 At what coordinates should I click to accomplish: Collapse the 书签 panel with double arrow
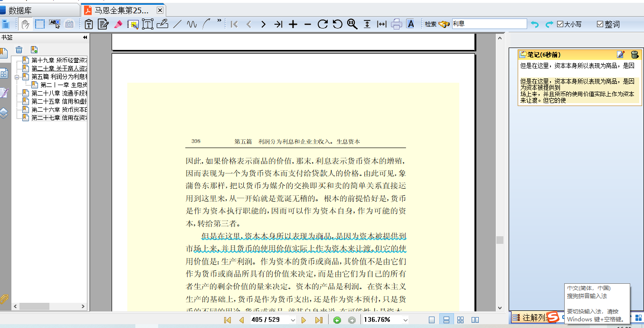(x=85, y=38)
